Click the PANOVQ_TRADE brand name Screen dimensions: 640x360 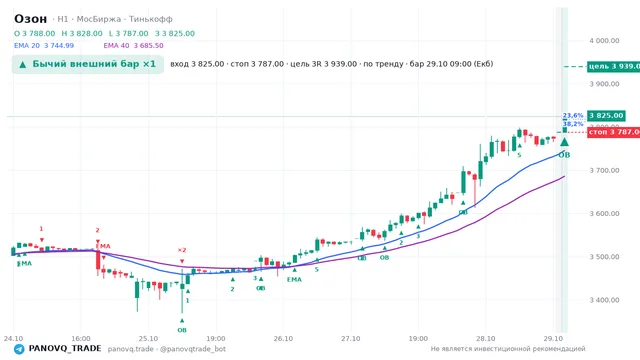pos(65,349)
